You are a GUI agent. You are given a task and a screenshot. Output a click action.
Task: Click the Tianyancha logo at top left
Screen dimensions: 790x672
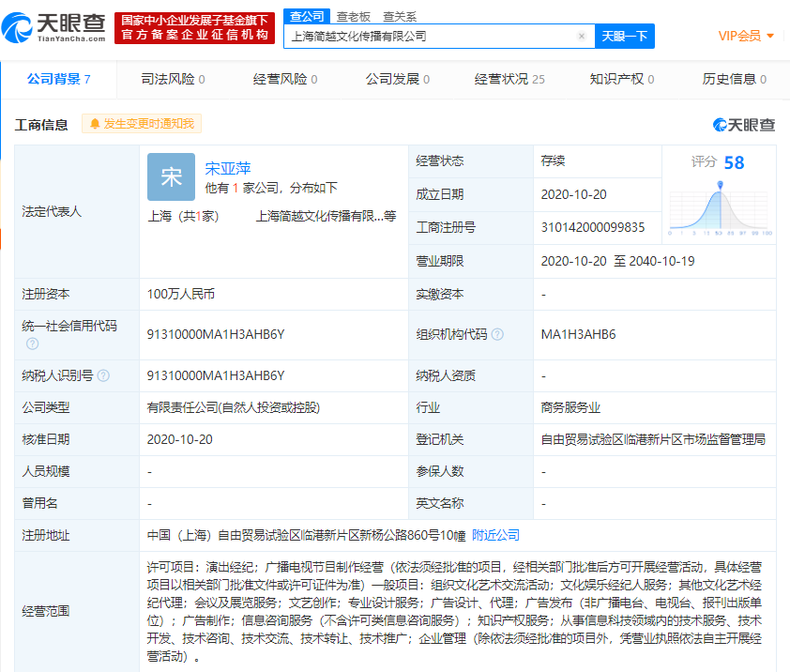pyautogui.click(x=53, y=28)
